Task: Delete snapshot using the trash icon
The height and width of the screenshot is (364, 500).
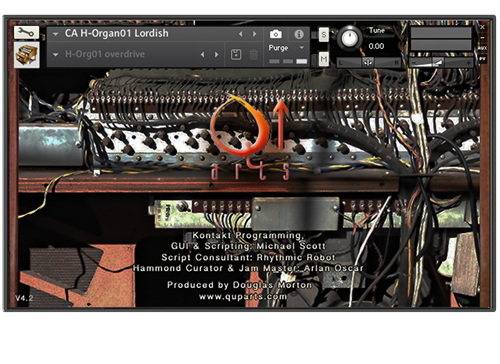Action: (x=254, y=54)
